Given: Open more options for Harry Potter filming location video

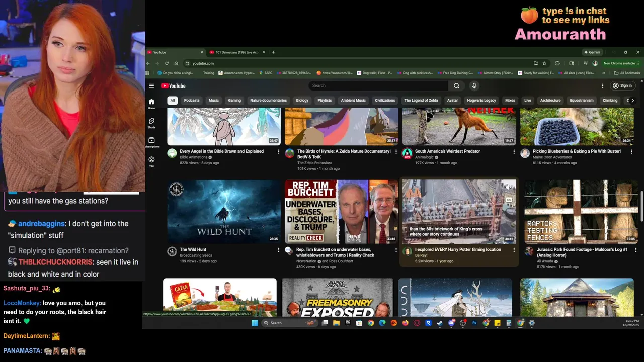Looking at the screenshot, I should pos(514,250).
